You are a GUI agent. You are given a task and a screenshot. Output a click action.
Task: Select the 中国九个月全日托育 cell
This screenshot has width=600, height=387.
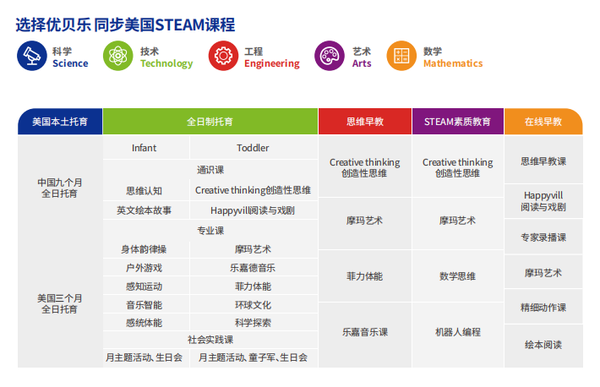pyautogui.click(x=60, y=188)
